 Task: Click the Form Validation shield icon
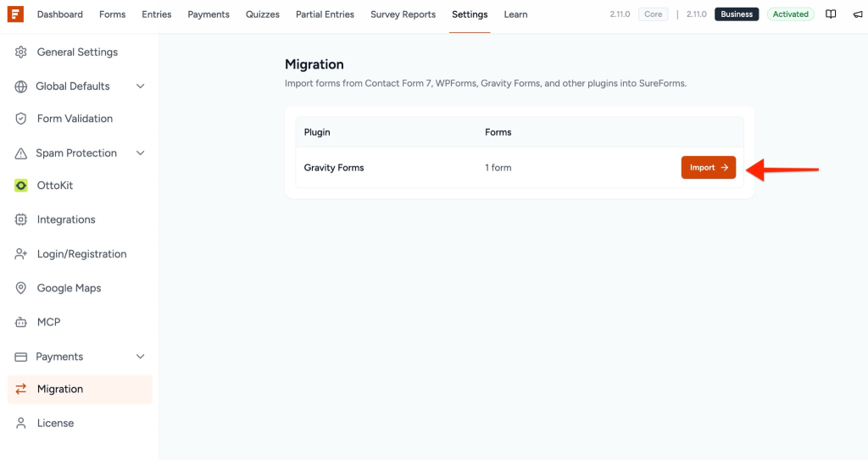pos(21,119)
